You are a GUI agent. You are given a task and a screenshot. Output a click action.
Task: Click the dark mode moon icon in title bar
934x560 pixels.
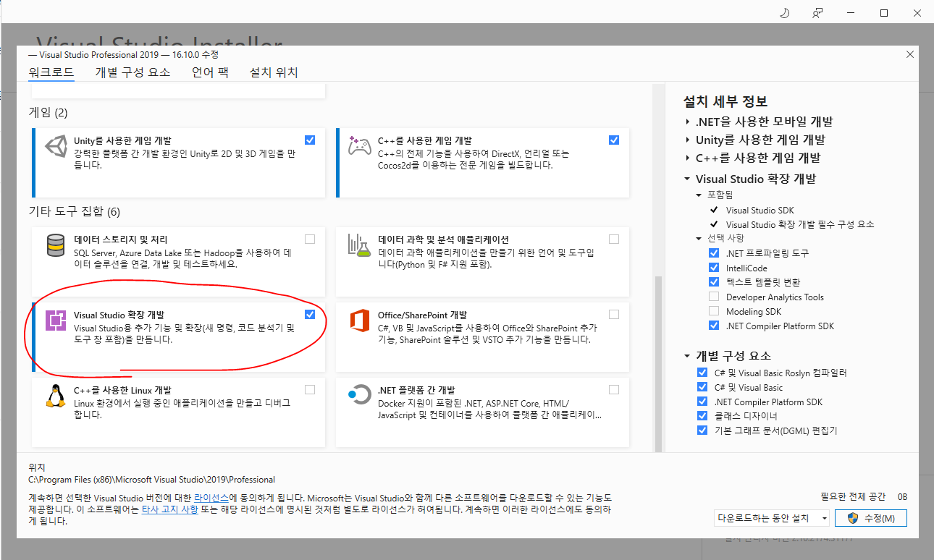[784, 13]
